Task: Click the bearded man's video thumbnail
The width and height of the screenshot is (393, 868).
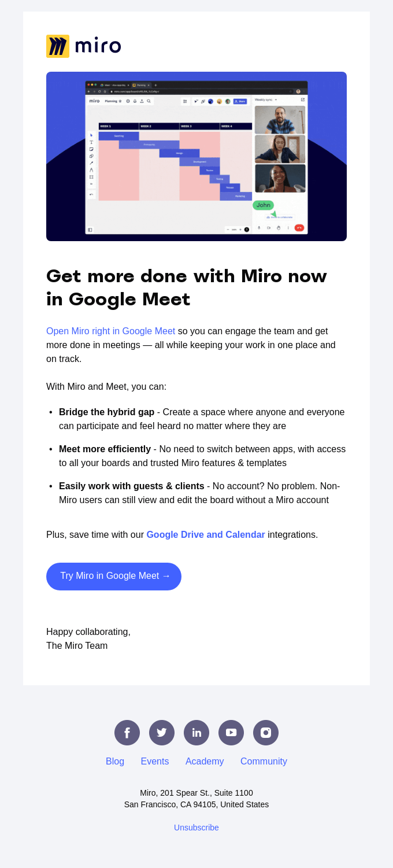Action: [280, 120]
